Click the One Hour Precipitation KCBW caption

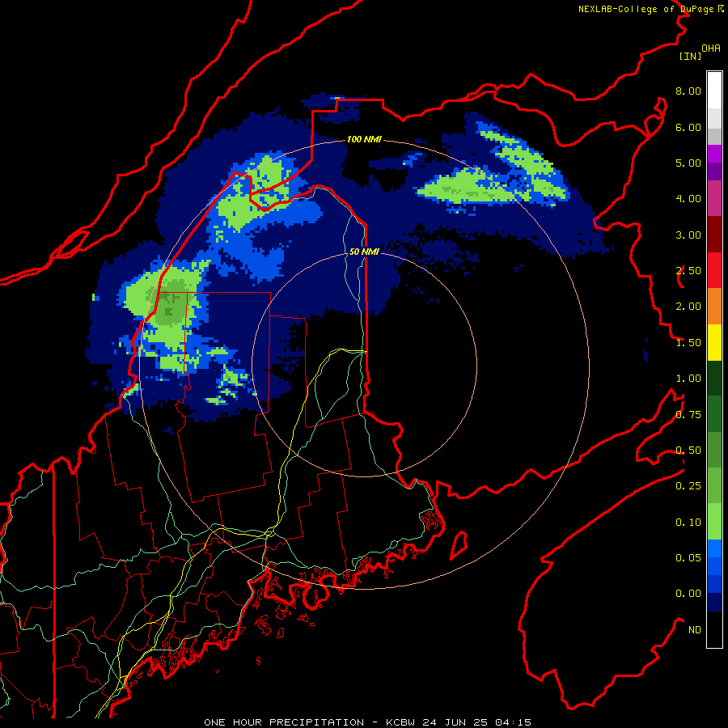pyautogui.click(x=367, y=722)
